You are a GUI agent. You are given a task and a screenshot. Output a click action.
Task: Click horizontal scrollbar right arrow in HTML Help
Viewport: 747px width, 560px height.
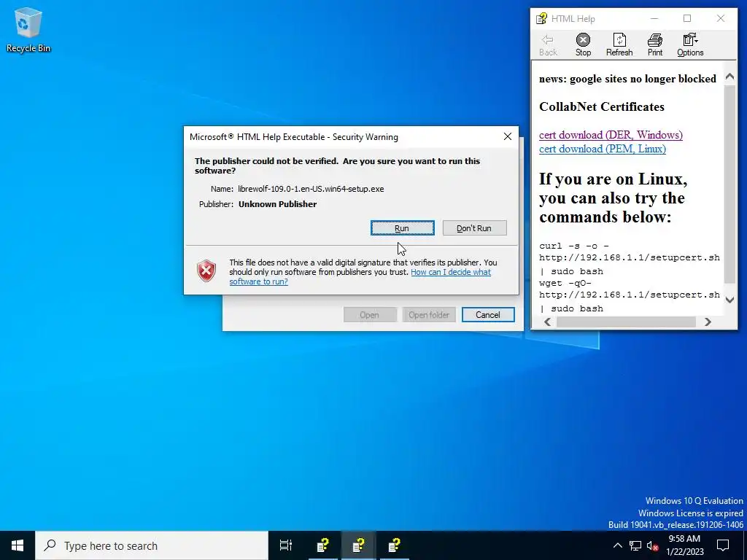(x=708, y=322)
